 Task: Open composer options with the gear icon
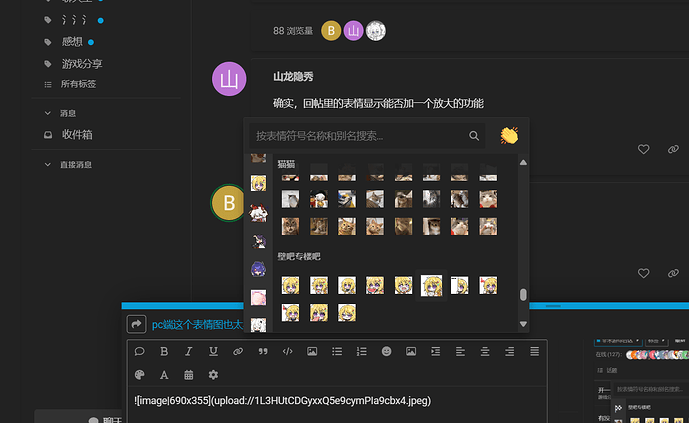[213, 375]
